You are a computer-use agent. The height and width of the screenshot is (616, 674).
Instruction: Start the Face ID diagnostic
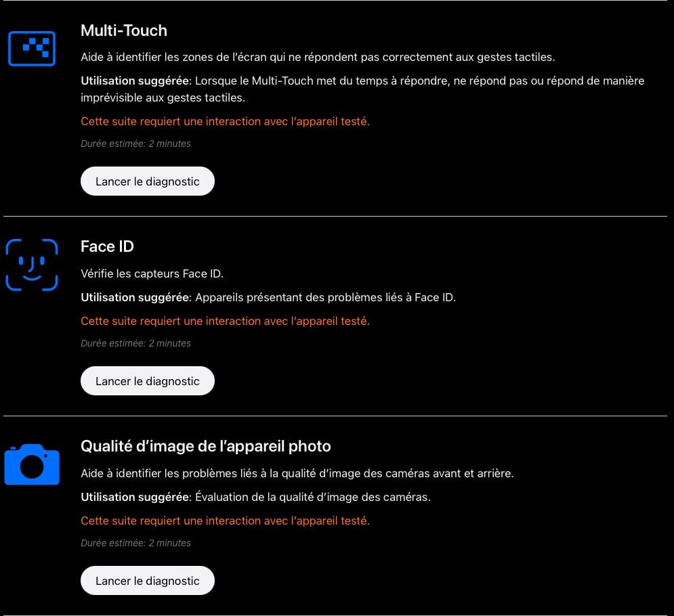(148, 381)
